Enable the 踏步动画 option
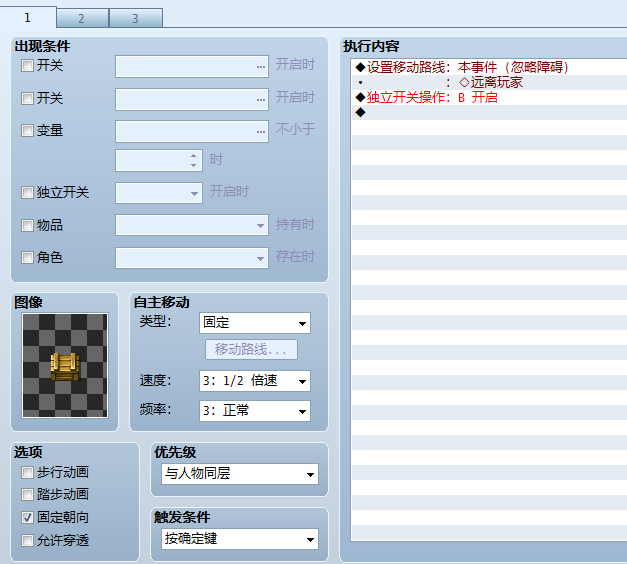 [x=27, y=494]
